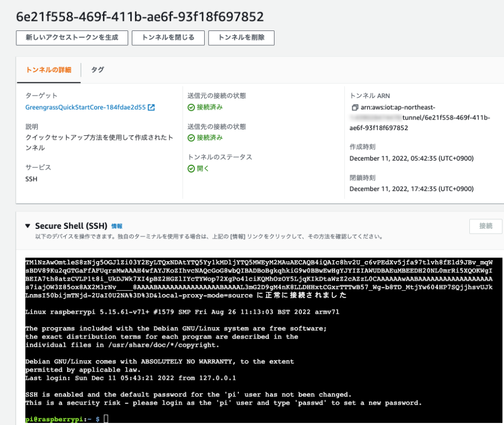Screen dimensions: 504x425
Task: Click 新しいアクセストークンを生成 button
Action: point(71,38)
